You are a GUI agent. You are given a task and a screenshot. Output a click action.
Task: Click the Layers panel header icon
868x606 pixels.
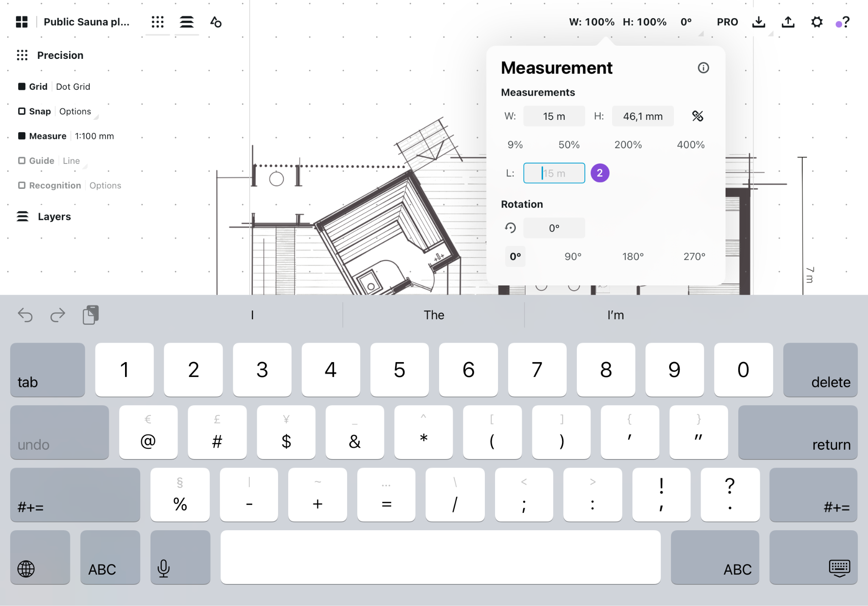[x=22, y=216]
